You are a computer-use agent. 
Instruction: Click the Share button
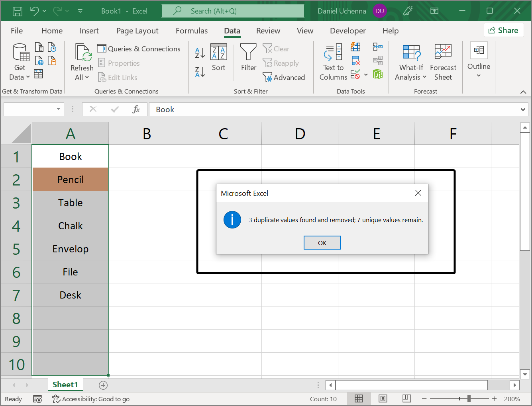(x=503, y=30)
